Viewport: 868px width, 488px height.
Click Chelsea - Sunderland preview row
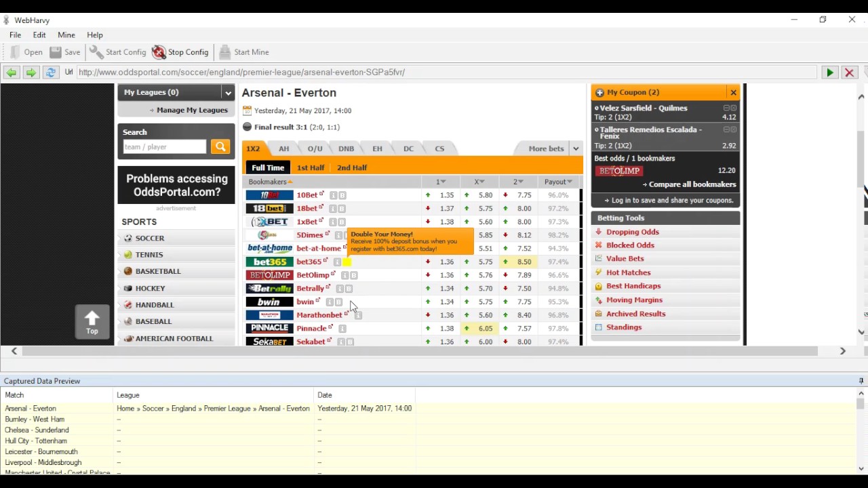click(x=37, y=430)
